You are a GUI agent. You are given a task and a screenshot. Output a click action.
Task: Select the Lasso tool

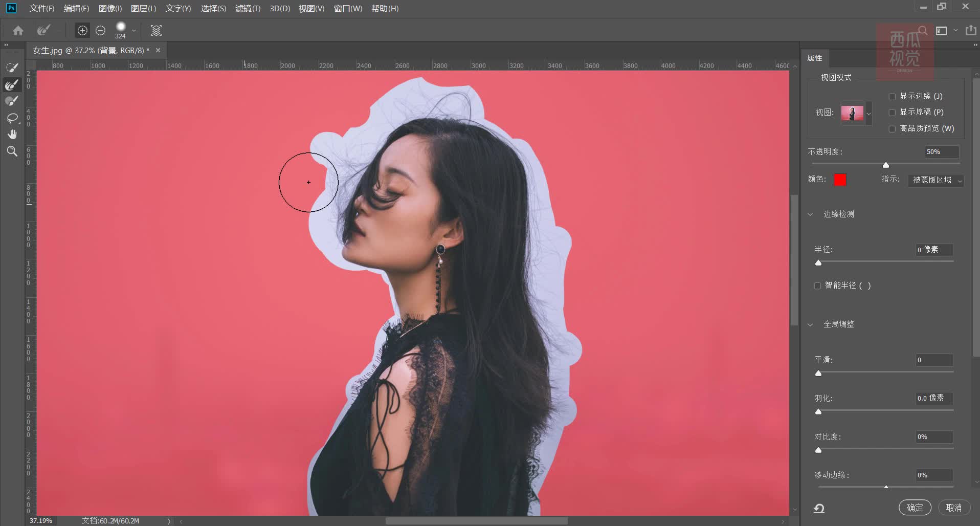tap(12, 118)
